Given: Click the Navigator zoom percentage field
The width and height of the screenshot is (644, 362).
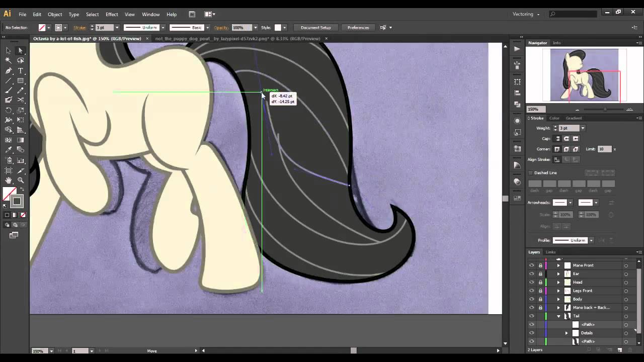Looking at the screenshot, I should click(536, 109).
